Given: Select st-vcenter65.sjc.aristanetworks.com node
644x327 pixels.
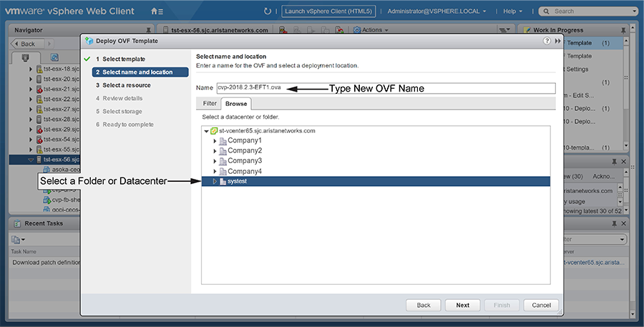Looking at the screenshot, I should (267, 131).
